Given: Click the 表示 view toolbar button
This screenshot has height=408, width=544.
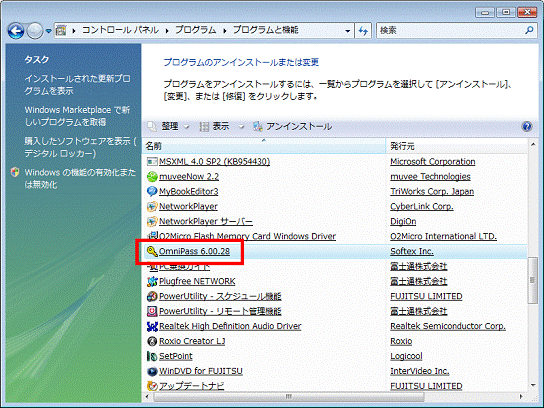Looking at the screenshot, I should (x=215, y=127).
